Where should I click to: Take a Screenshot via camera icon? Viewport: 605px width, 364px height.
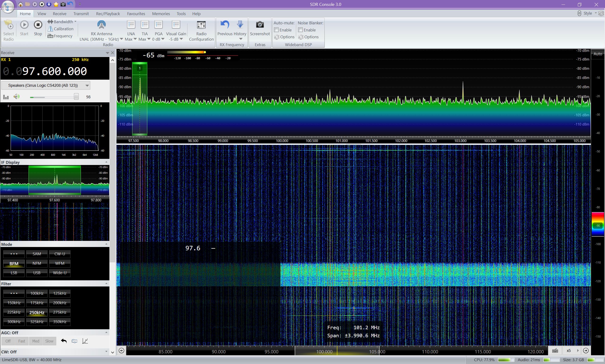pyautogui.click(x=260, y=25)
